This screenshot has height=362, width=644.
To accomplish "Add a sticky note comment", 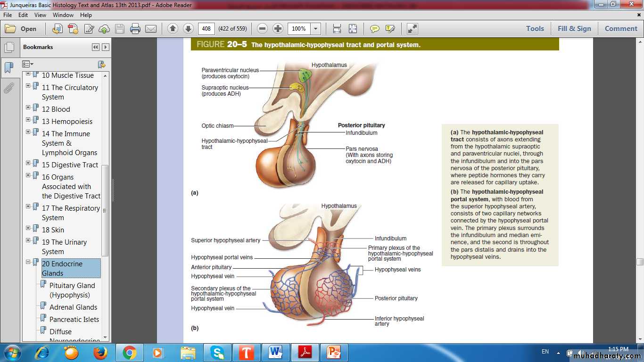I will point(374,29).
